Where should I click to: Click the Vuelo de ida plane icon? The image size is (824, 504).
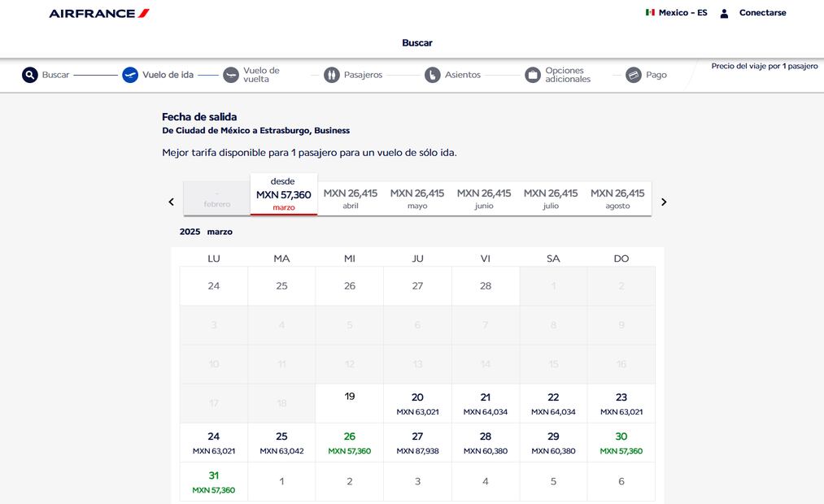pos(130,75)
